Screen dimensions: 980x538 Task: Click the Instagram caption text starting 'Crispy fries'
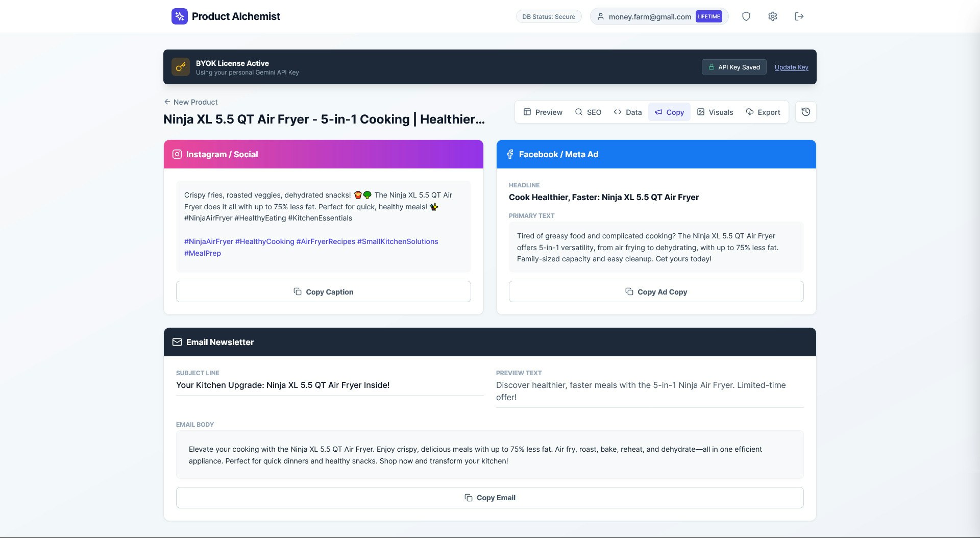click(318, 206)
